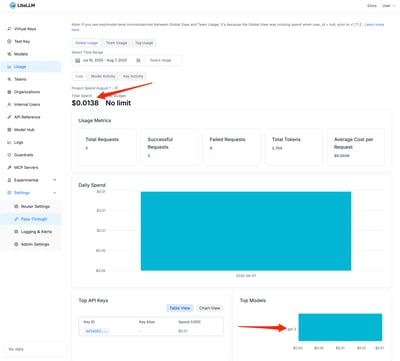Open the Teams page
400x361 pixels.
point(31,79)
